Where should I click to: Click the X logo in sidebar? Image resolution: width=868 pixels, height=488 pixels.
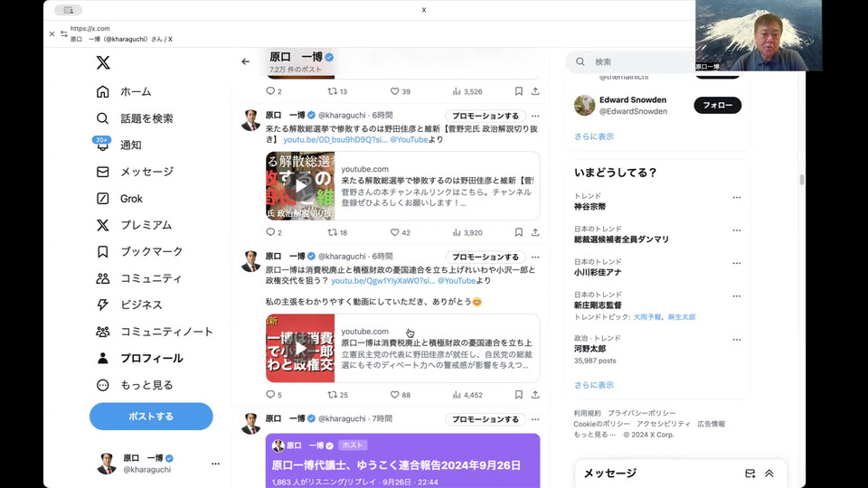[103, 62]
